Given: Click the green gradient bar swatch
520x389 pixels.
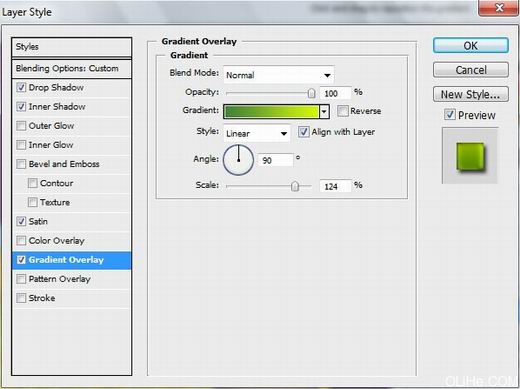Looking at the screenshot, I should 272,112.
